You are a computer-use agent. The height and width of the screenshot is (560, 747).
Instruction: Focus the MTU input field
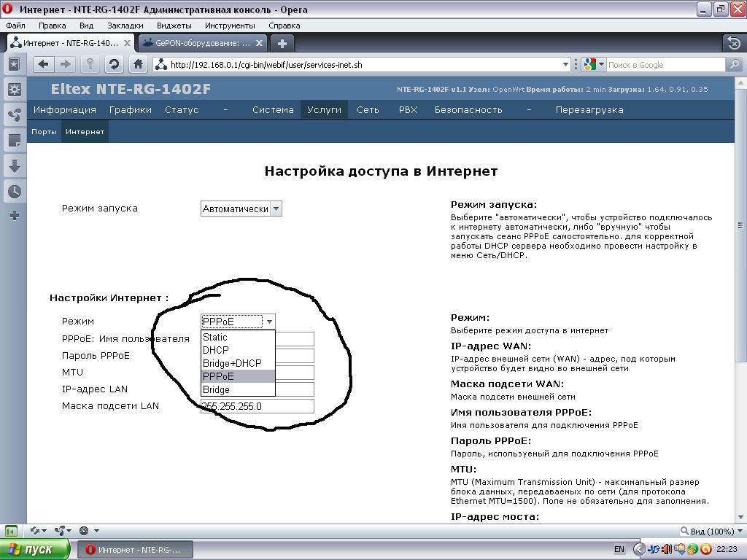coord(295,373)
